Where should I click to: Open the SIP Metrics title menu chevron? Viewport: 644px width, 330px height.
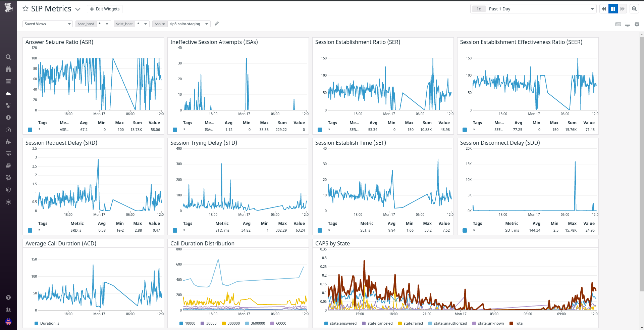[78, 9]
